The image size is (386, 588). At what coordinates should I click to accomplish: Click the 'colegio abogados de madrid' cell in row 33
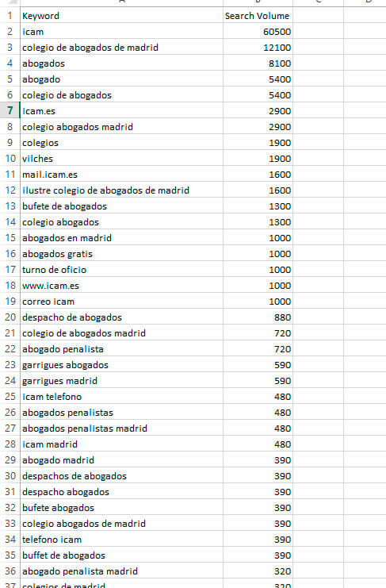click(121, 524)
